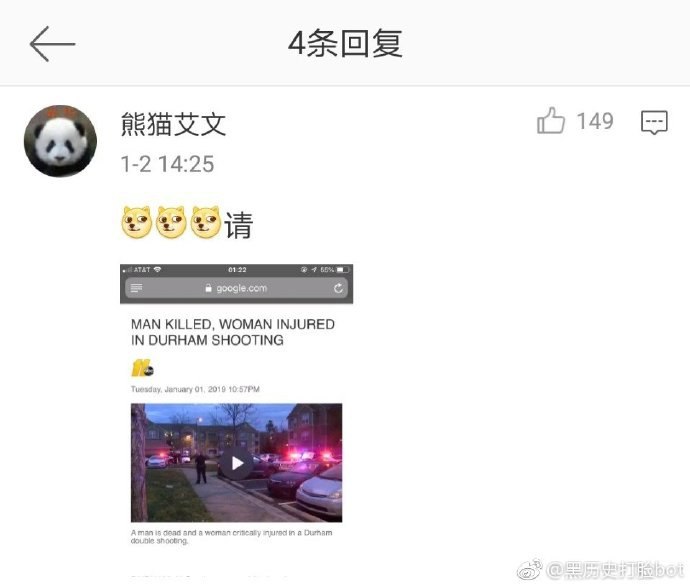Click the 4条回复 page title
Viewport: 690px width, 587px height.
(x=345, y=44)
